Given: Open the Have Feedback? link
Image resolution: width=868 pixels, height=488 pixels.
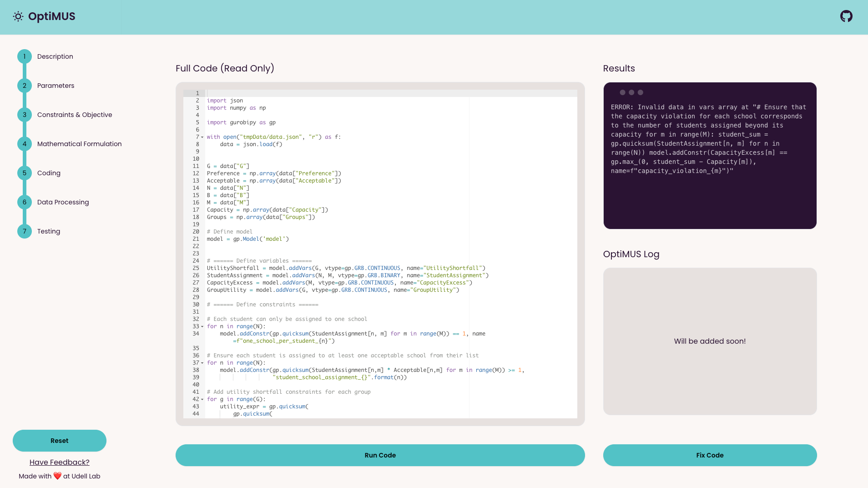Looking at the screenshot, I should point(60,462).
